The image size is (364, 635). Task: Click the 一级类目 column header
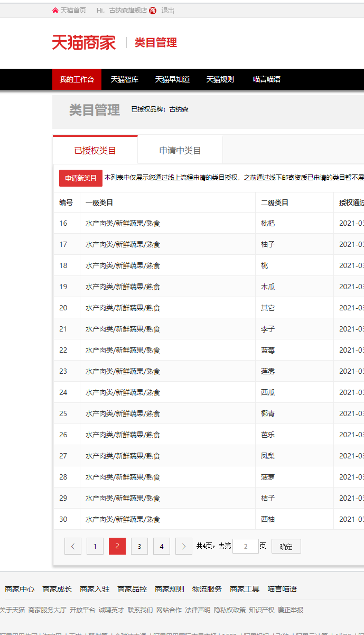pos(99,203)
